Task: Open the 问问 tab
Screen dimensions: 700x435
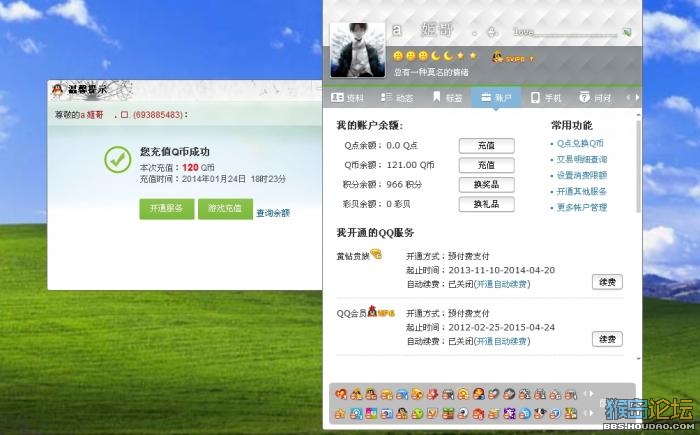Action: click(x=595, y=97)
